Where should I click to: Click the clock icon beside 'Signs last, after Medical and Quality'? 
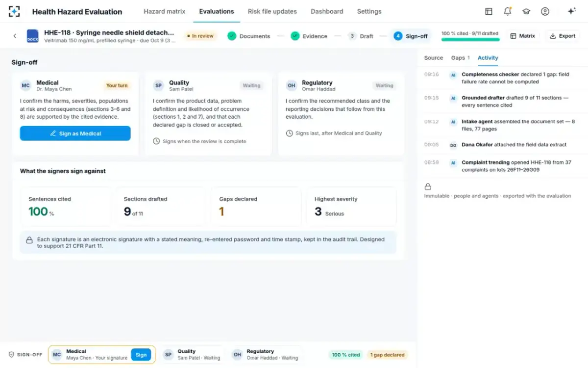[290, 133]
